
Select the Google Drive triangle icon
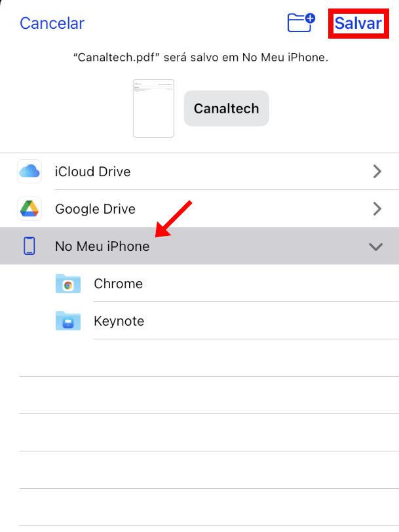point(29,208)
